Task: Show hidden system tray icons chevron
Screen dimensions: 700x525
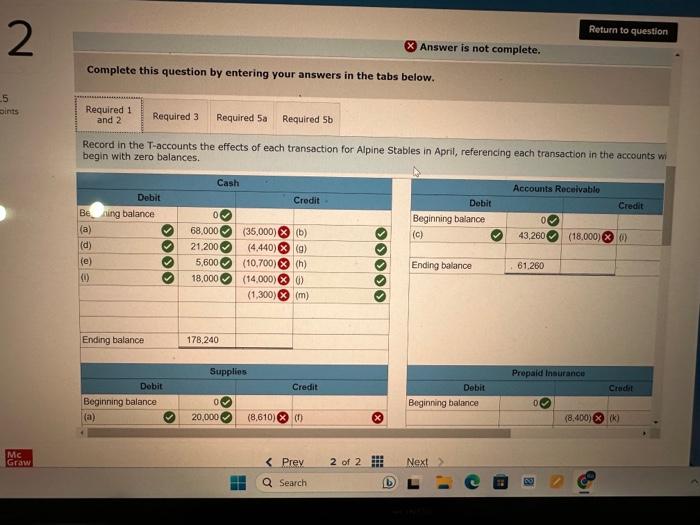Action: pyautogui.click(x=694, y=481)
